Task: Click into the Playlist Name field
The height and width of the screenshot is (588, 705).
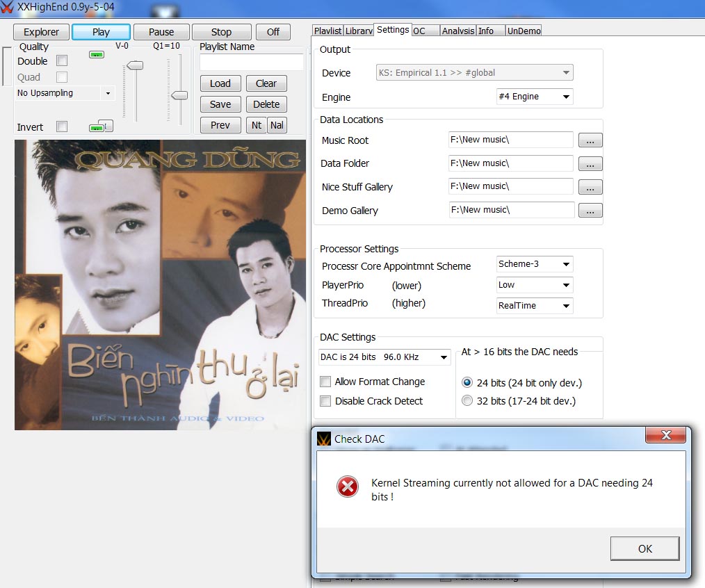Action: tap(252, 62)
